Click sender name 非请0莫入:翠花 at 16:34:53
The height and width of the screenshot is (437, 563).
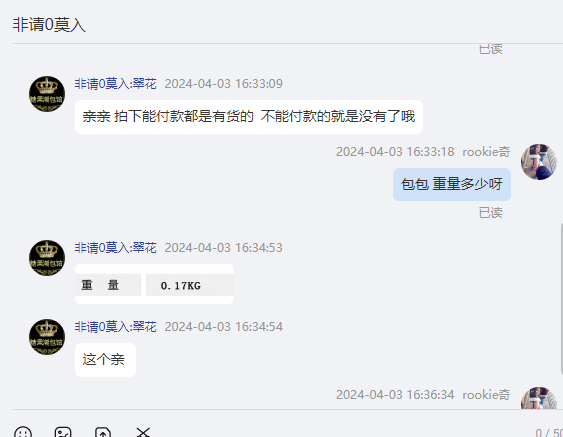pos(116,248)
